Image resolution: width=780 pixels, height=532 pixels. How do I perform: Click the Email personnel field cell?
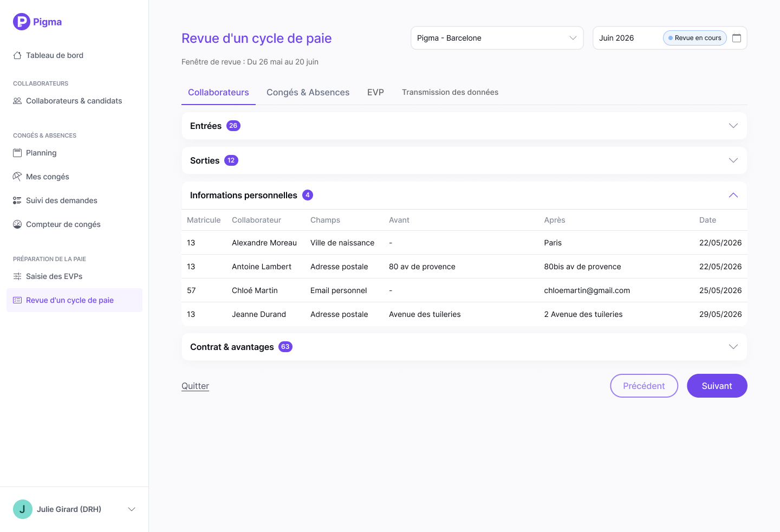(x=339, y=290)
